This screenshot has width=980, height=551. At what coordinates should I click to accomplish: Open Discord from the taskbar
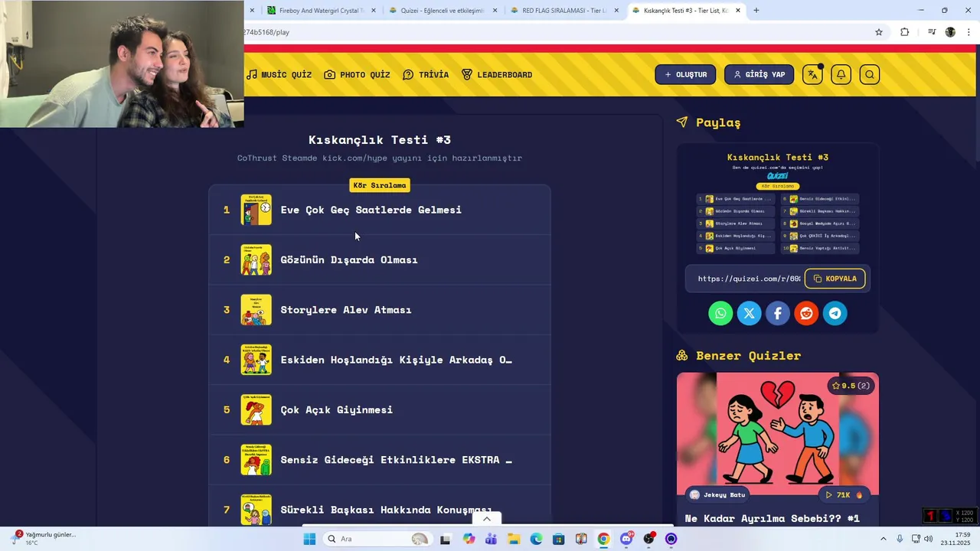(x=626, y=539)
